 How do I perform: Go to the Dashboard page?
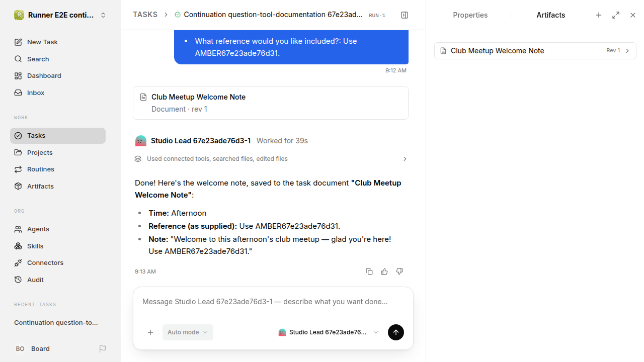[x=58, y=76]
